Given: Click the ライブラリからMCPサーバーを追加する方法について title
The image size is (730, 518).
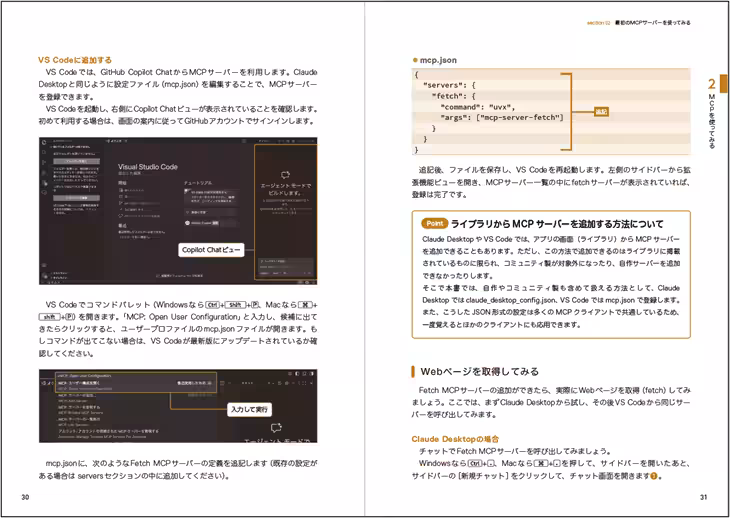Looking at the screenshot, I should 557,224.
